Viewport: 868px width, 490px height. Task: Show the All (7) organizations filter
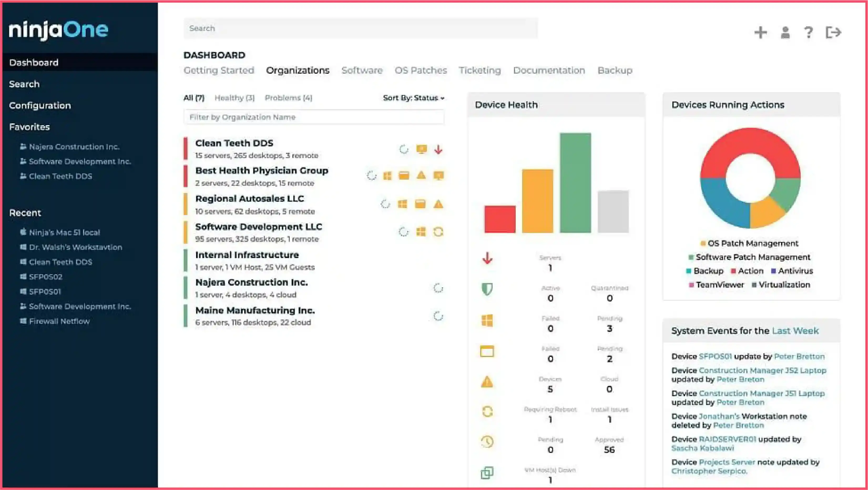[194, 98]
